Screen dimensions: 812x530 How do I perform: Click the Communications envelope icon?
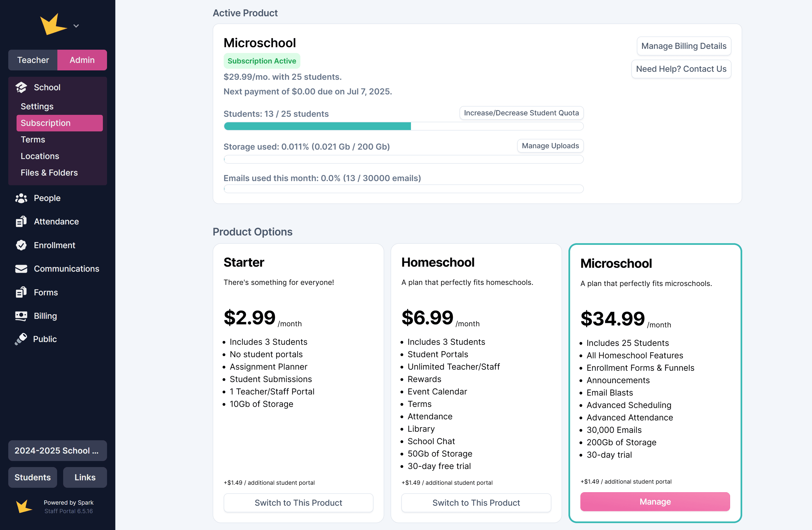21,269
